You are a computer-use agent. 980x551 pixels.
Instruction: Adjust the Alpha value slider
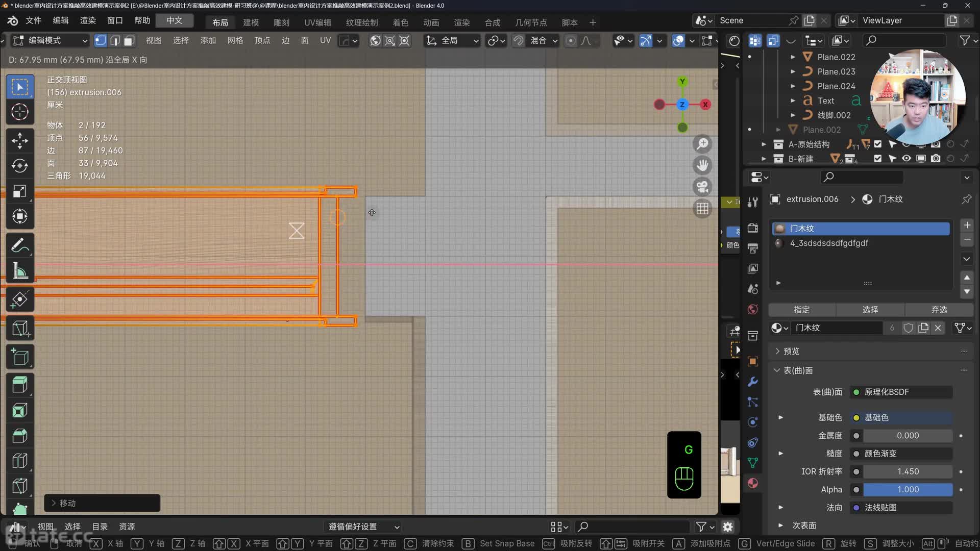pos(908,489)
